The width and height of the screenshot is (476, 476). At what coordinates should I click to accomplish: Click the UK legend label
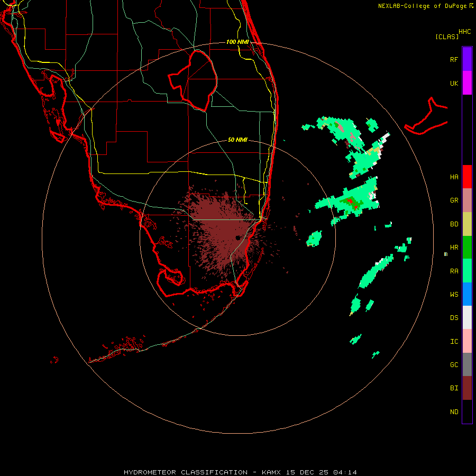[454, 83]
